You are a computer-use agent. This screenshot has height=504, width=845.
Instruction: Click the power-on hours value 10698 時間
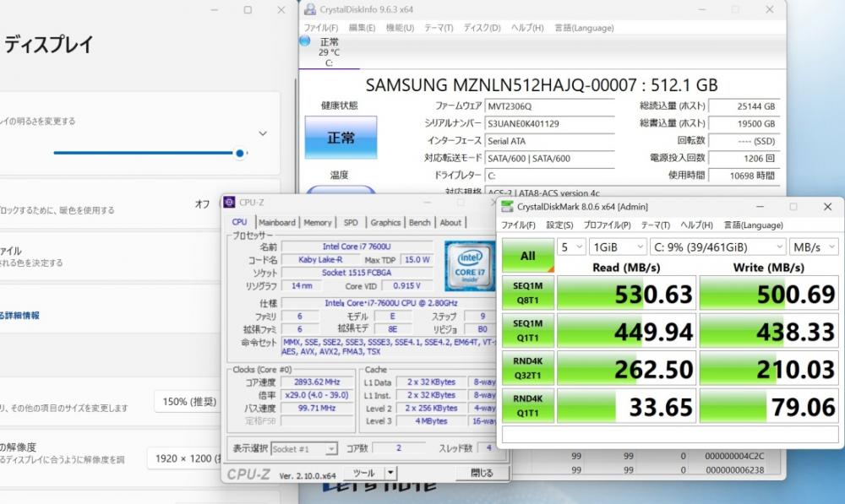(744, 175)
